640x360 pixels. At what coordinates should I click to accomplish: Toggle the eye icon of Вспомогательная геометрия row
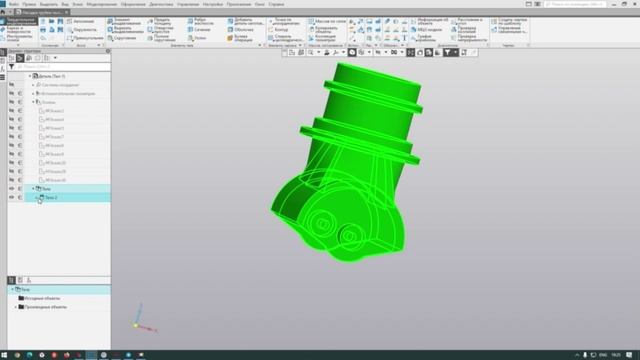click(11, 93)
